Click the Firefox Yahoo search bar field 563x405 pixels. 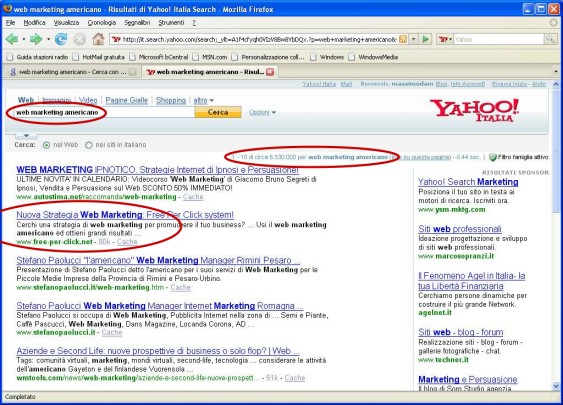coord(499,39)
